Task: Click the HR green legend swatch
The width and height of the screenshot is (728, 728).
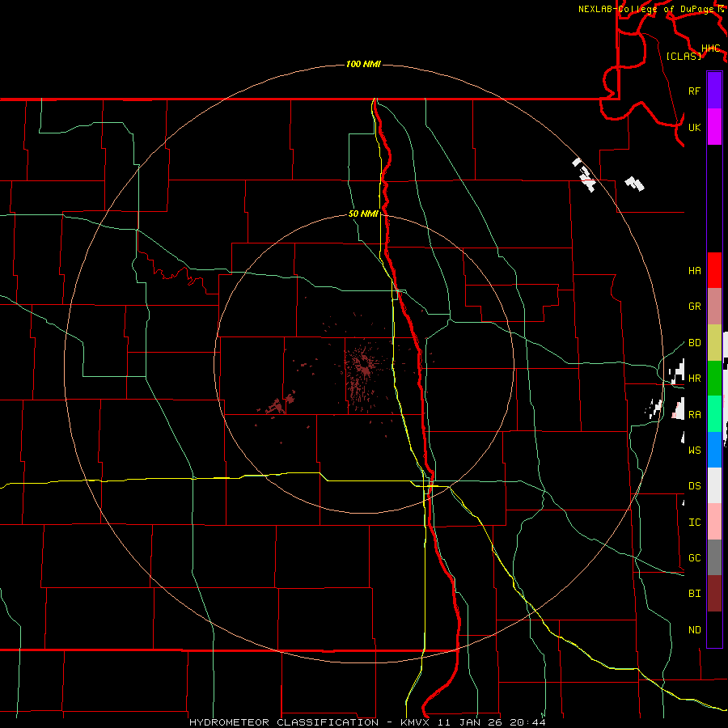Action: (x=714, y=378)
